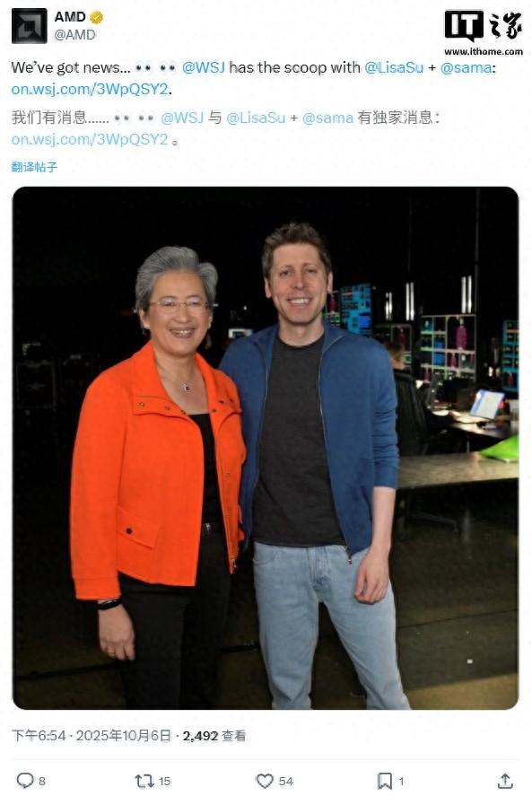Follow the on.wsj.com/3WpQSY2 link in original post
This screenshot has width=532, height=796.
(x=90, y=90)
